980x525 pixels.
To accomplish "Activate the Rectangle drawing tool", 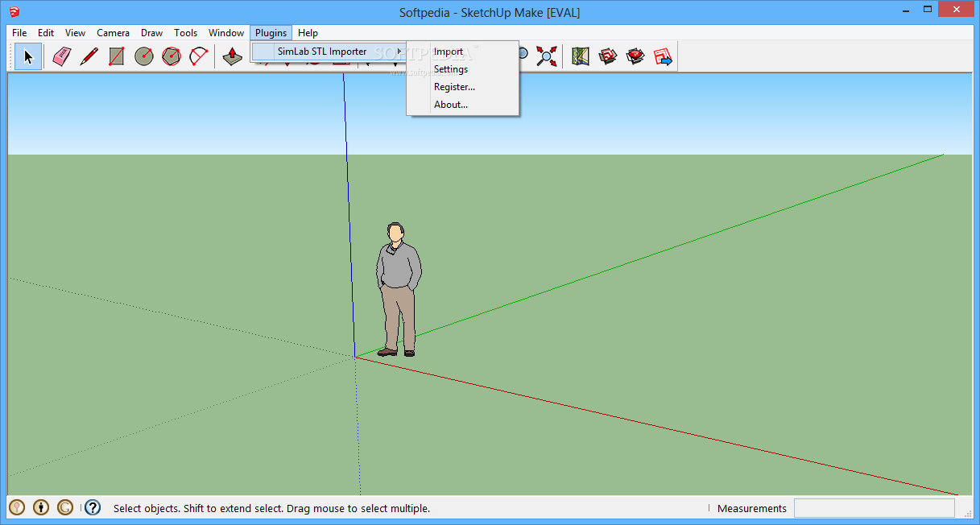I will pyautogui.click(x=117, y=56).
